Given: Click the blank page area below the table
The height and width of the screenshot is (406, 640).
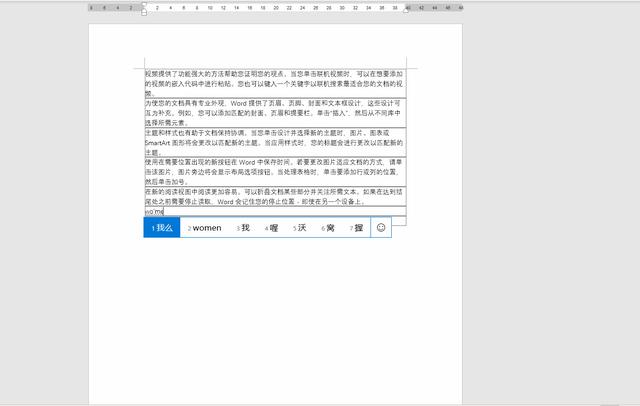Looking at the screenshot, I should [x=275, y=320].
